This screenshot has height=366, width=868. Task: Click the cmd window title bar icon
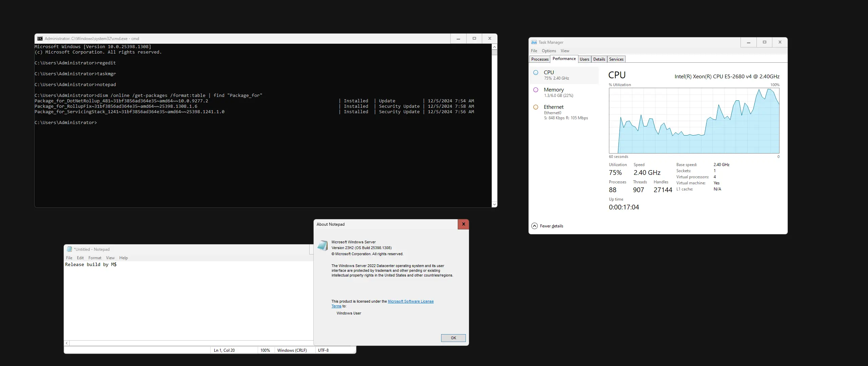click(40, 39)
